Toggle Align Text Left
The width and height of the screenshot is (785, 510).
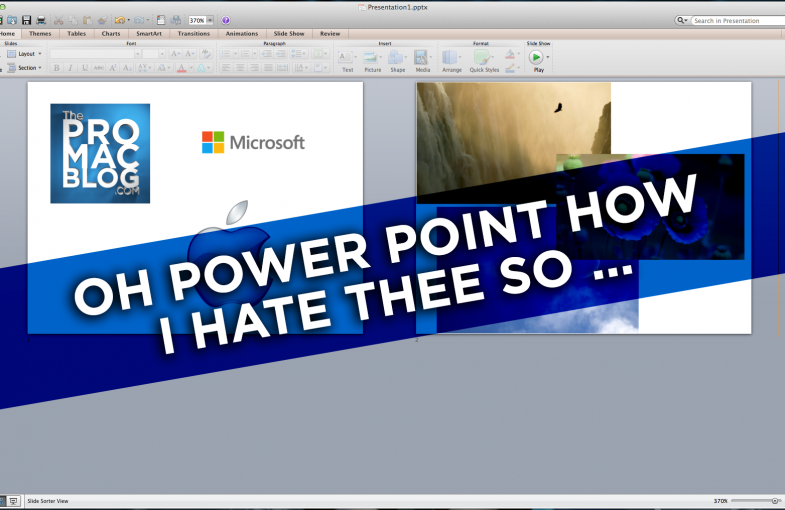click(226, 68)
